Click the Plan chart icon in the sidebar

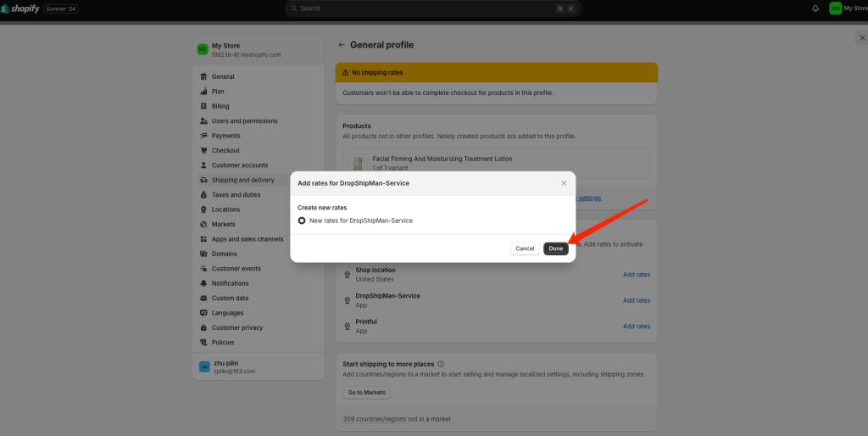click(x=203, y=92)
